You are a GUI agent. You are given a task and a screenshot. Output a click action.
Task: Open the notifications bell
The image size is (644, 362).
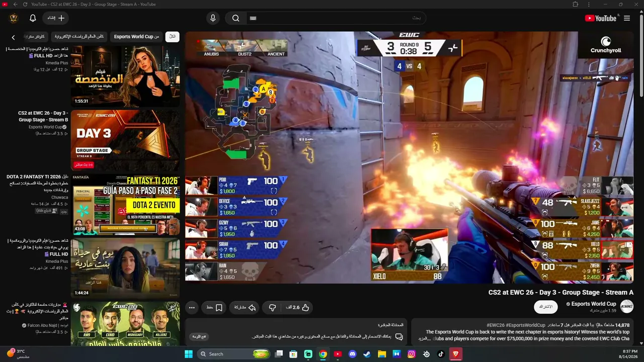33,18
